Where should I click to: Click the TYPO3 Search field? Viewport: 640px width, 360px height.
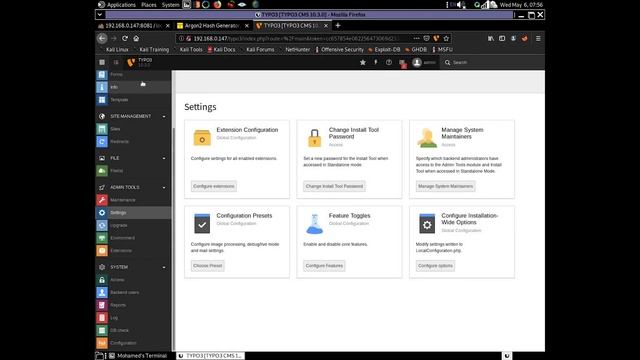492,62
